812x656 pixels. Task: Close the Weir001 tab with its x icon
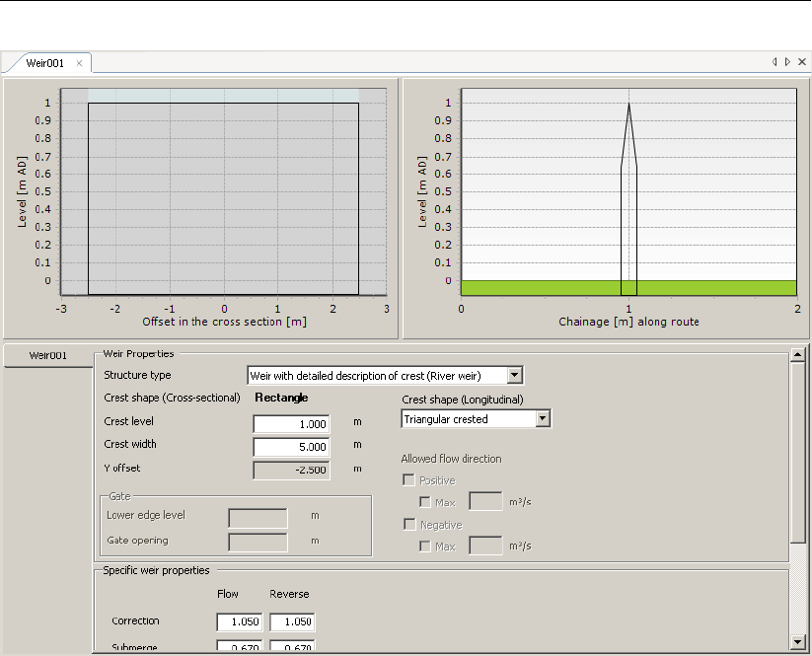(x=80, y=63)
